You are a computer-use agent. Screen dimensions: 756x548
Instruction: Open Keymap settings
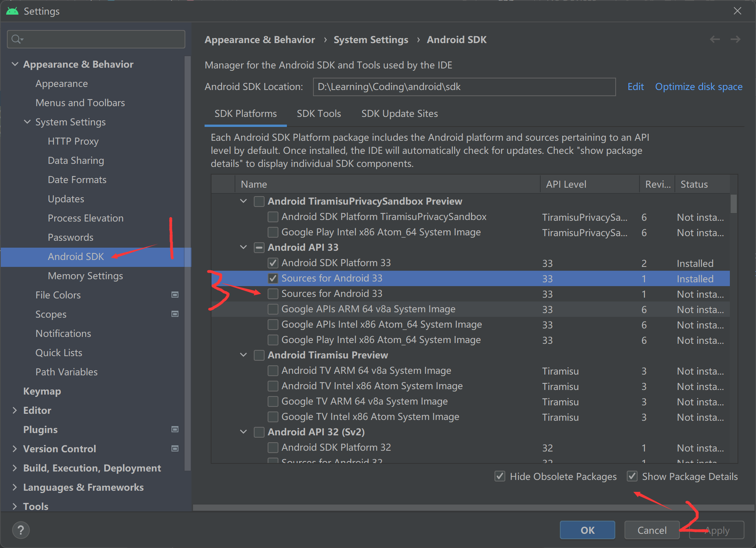[42, 391]
